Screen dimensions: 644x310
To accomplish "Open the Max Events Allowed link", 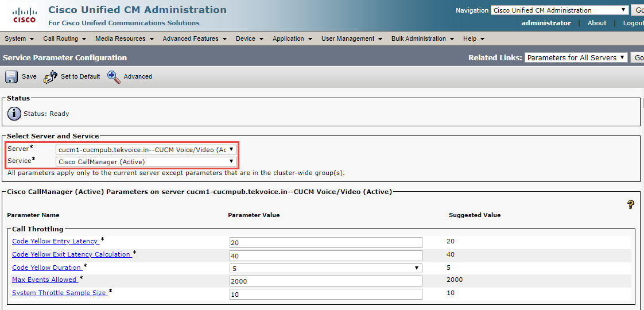I will click(x=45, y=280).
